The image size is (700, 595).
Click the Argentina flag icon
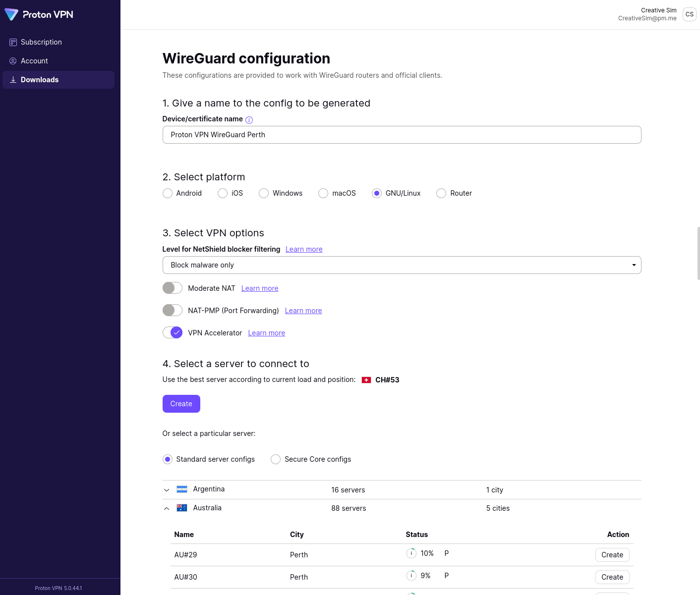182,489
